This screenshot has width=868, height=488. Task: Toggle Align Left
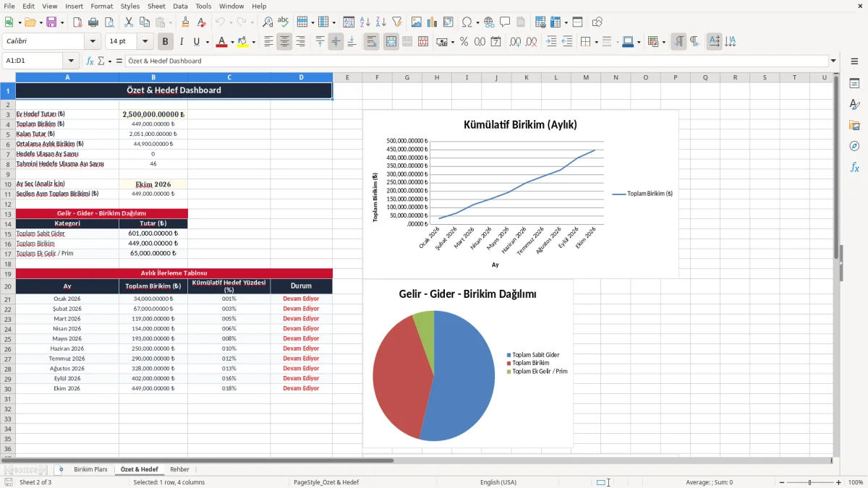click(268, 42)
